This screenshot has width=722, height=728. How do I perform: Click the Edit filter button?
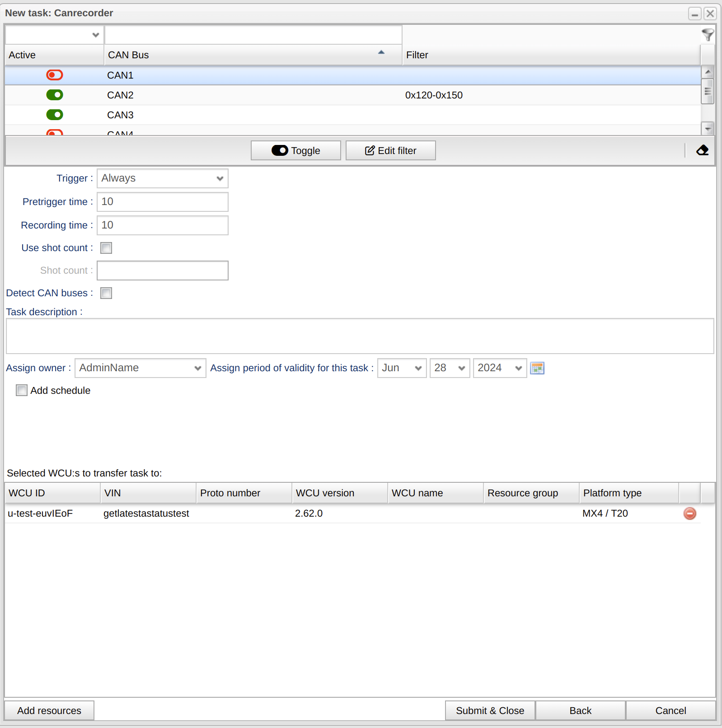tap(390, 150)
